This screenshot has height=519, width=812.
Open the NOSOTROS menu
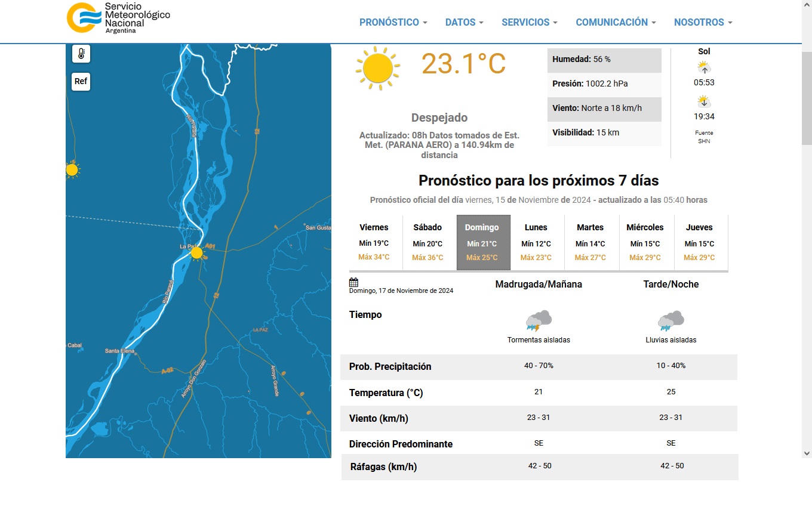[703, 22]
